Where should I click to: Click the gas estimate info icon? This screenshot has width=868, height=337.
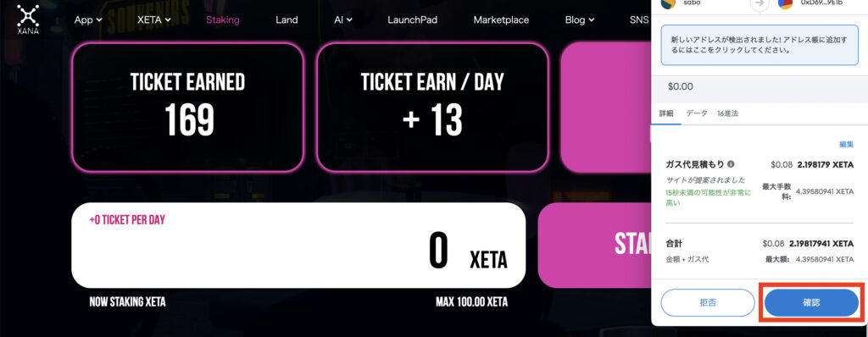[x=731, y=164]
